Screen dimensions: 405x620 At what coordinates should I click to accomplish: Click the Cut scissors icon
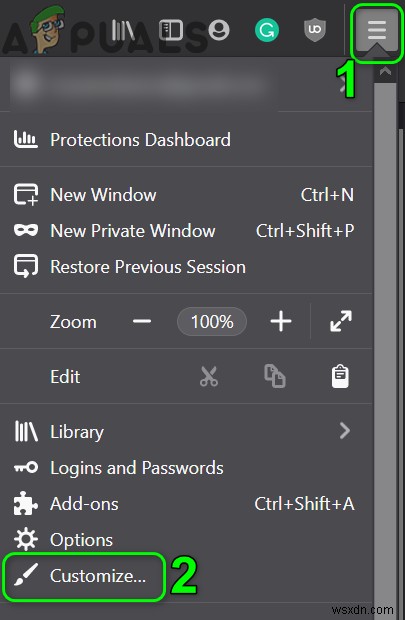coord(209,376)
